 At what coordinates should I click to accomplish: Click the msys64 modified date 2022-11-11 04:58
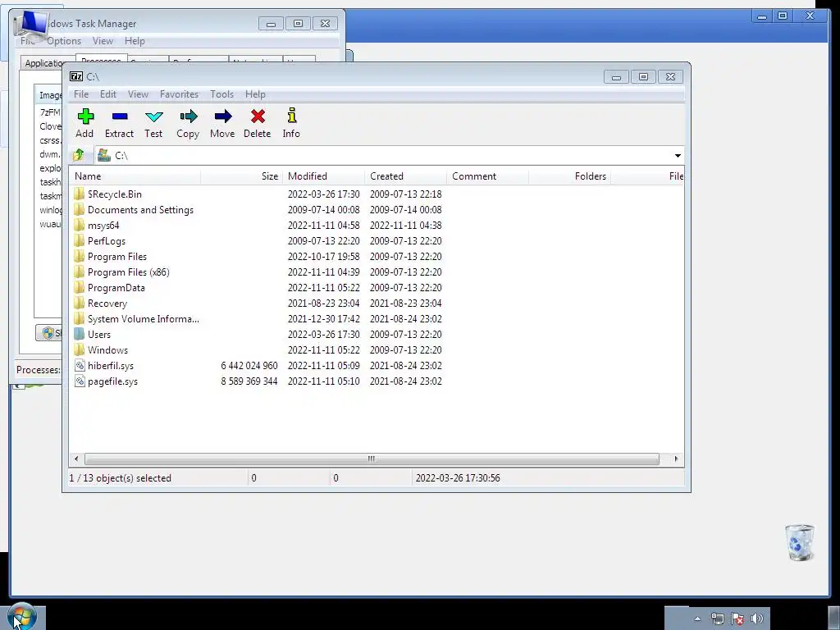pos(323,226)
